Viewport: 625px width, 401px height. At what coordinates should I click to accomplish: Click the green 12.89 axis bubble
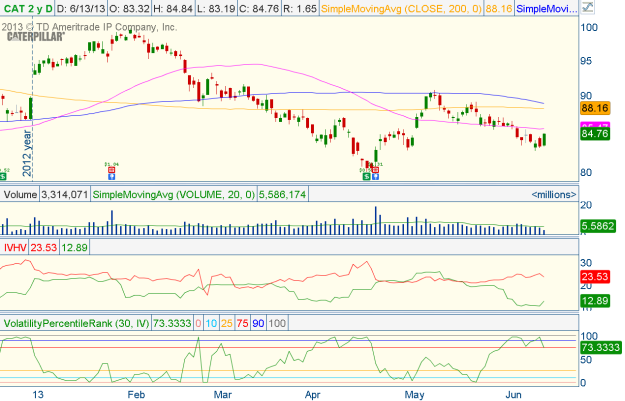tap(595, 301)
